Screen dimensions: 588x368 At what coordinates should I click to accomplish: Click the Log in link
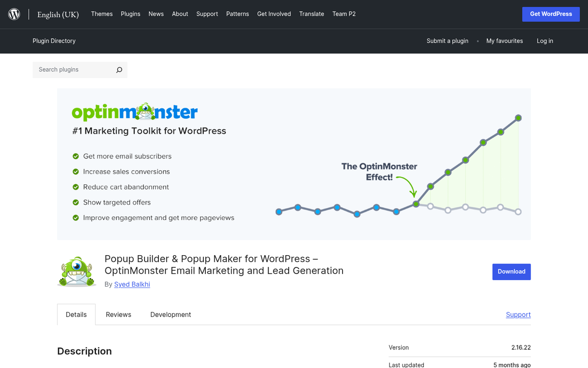(x=545, y=41)
